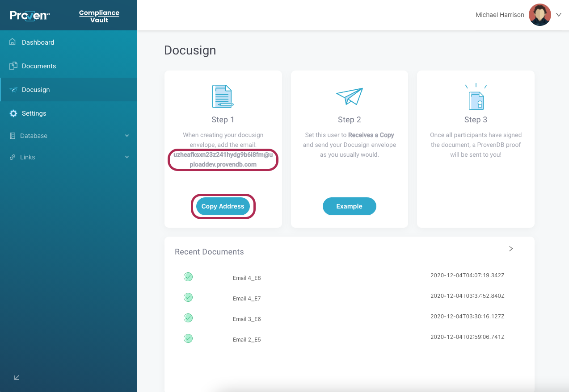
Task: Click the Links chain icon
Action: (13, 157)
